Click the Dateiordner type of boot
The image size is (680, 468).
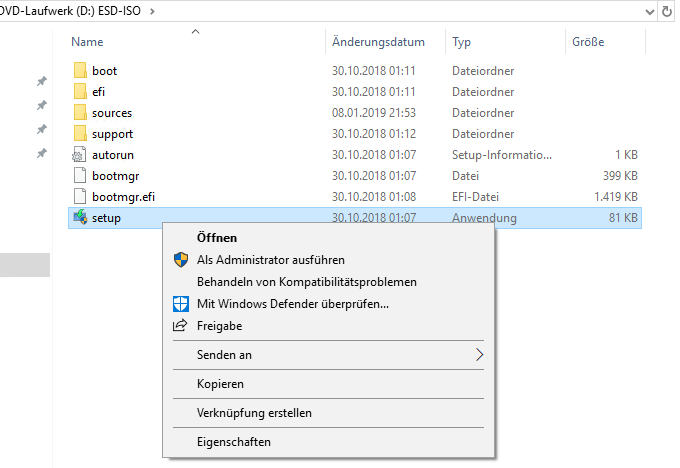483,71
